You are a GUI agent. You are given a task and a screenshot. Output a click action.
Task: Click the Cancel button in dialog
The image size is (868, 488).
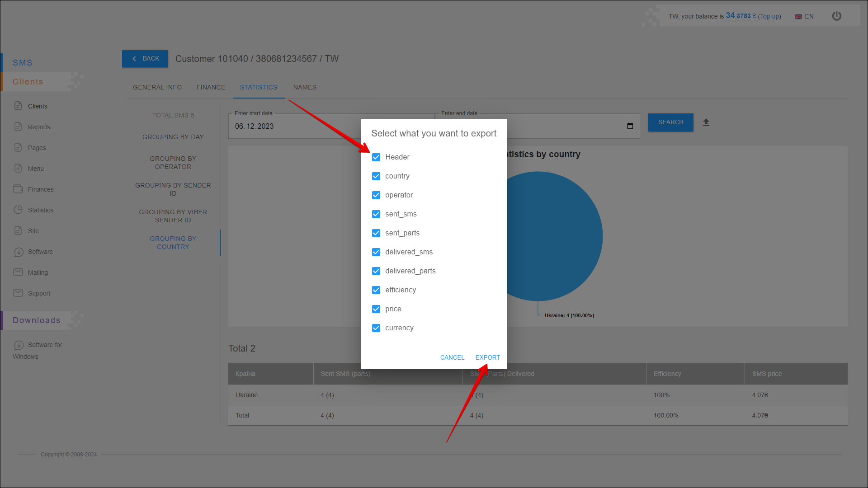tap(452, 357)
